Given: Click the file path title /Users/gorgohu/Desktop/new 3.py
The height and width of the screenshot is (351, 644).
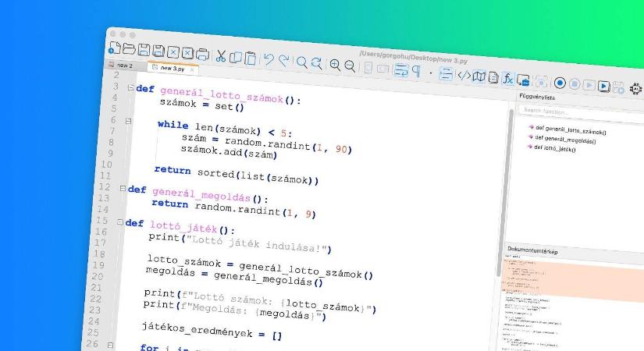Looking at the screenshot, I should coord(414,57).
